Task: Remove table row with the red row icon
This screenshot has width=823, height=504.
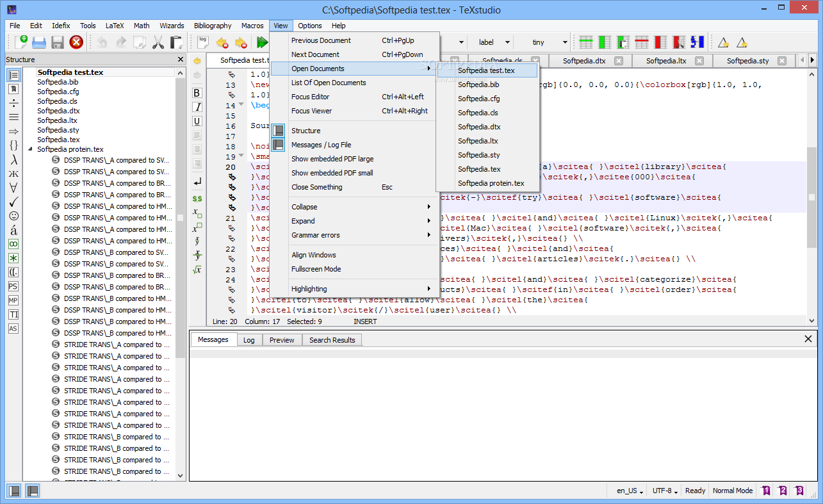Action: pos(642,42)
